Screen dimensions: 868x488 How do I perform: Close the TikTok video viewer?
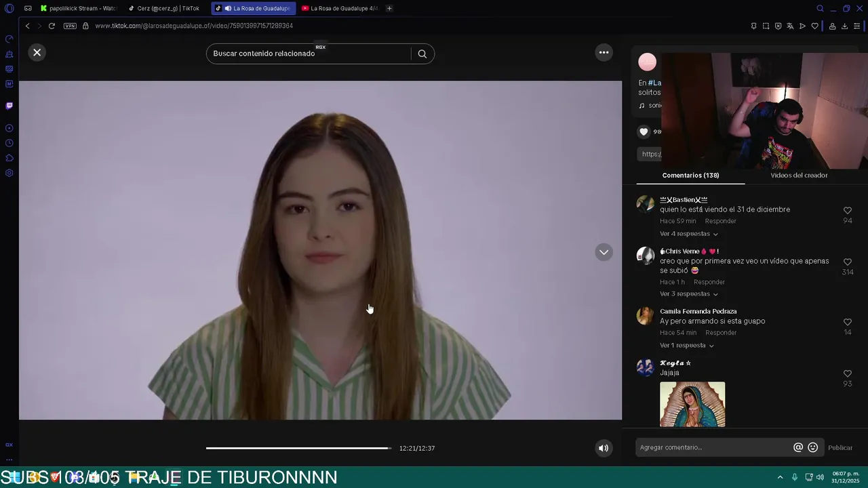(37, 52)
